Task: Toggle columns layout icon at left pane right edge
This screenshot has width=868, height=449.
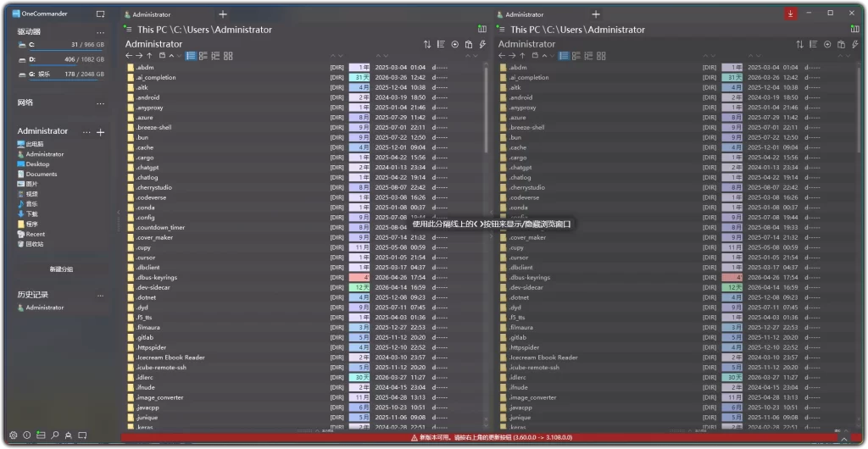Action: pyautogui.click(x=482, y=30)
